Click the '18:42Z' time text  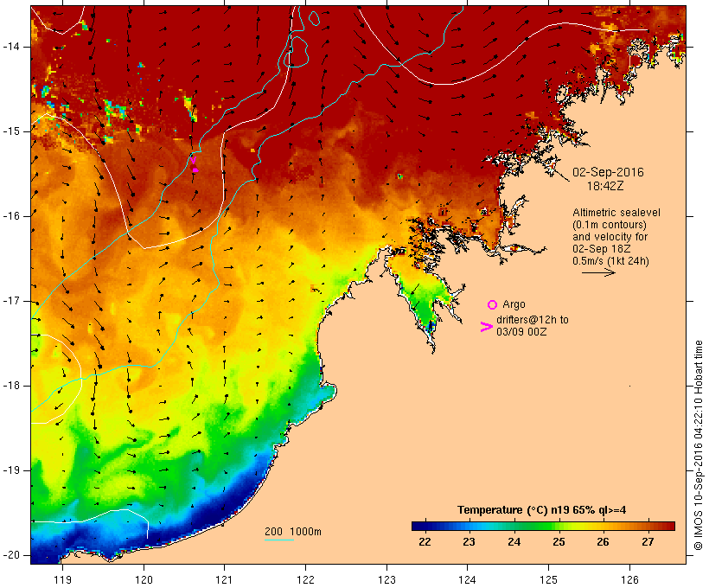tap(605, 186)
